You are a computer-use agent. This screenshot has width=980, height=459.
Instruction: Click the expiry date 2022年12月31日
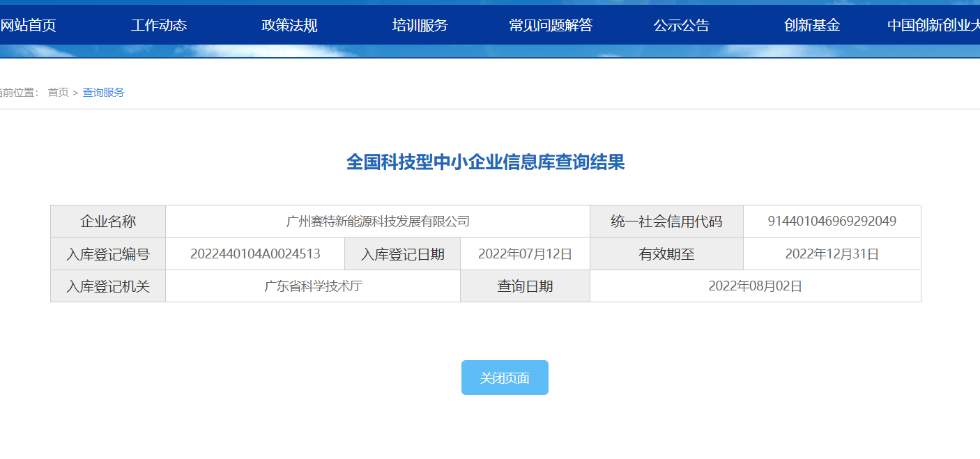832,254
